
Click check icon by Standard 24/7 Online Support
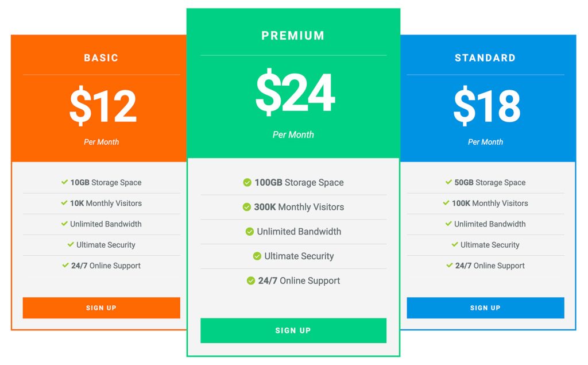click(x=450, y=266)
